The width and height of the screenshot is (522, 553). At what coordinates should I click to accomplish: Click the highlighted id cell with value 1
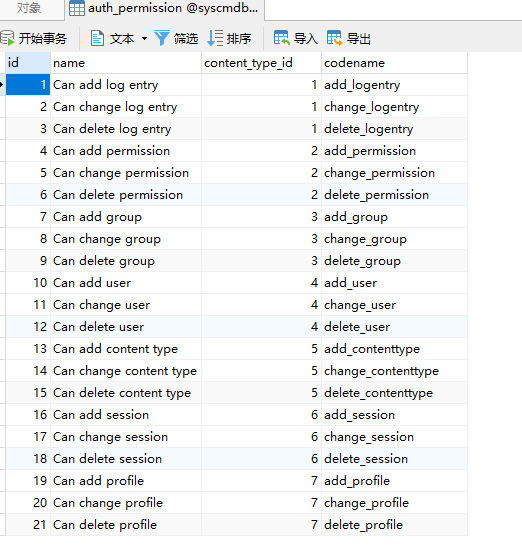pos(28,85)
